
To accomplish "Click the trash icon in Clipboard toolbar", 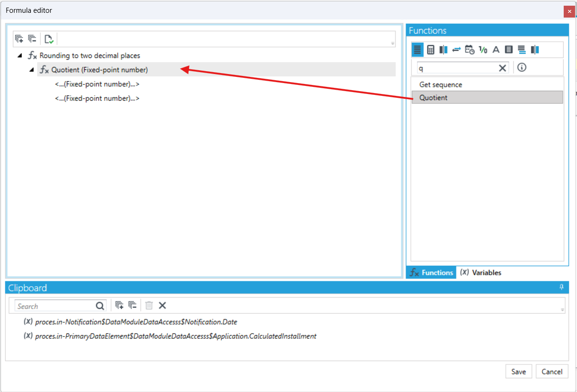I will click(149, 306).
